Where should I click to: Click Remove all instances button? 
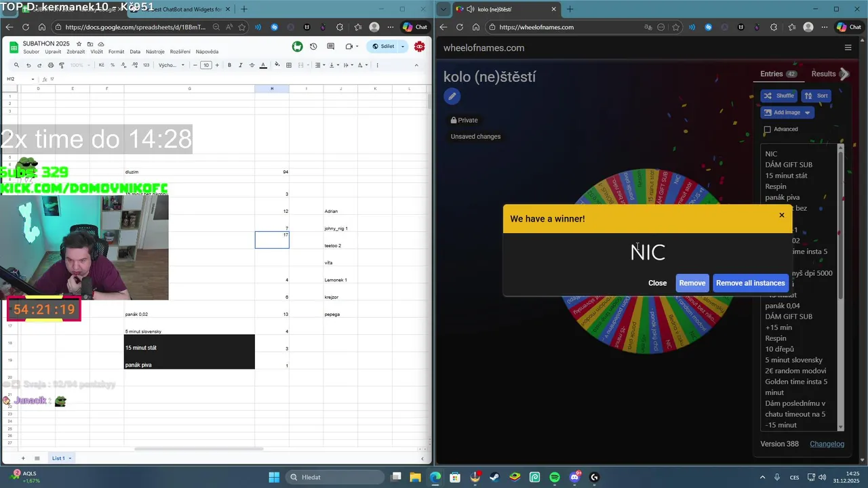click(x=751, y=283)
